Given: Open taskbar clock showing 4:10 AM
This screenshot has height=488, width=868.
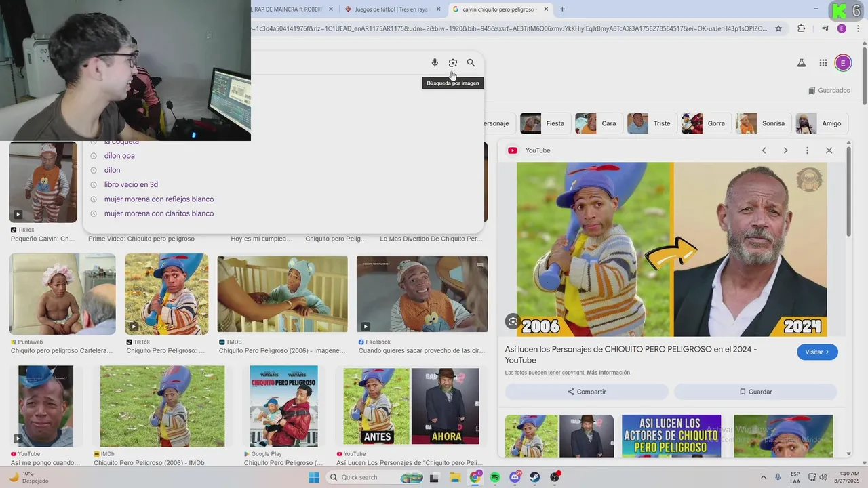Looking at the screenshot, I should [x=849, y=477].
